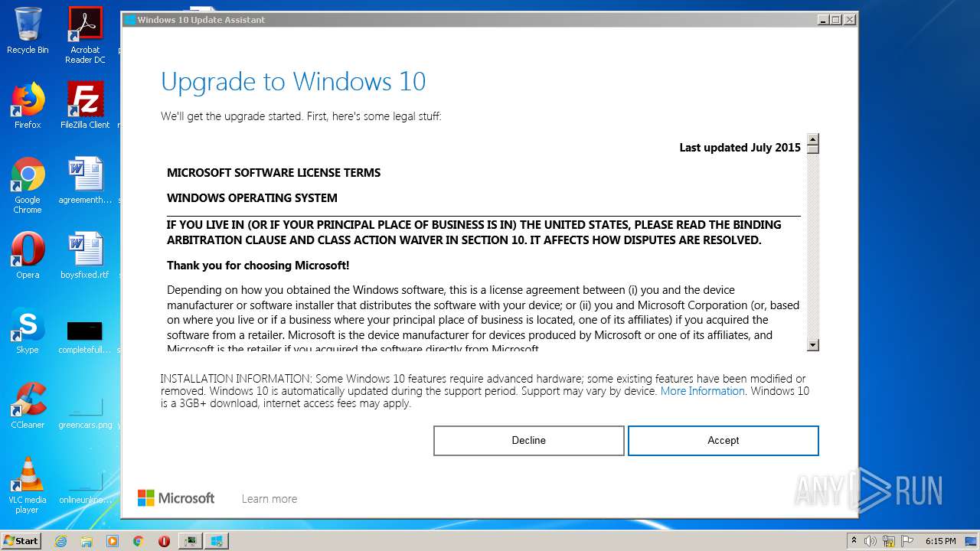Click the Microsoft logo in the footer

click(176, 498)
